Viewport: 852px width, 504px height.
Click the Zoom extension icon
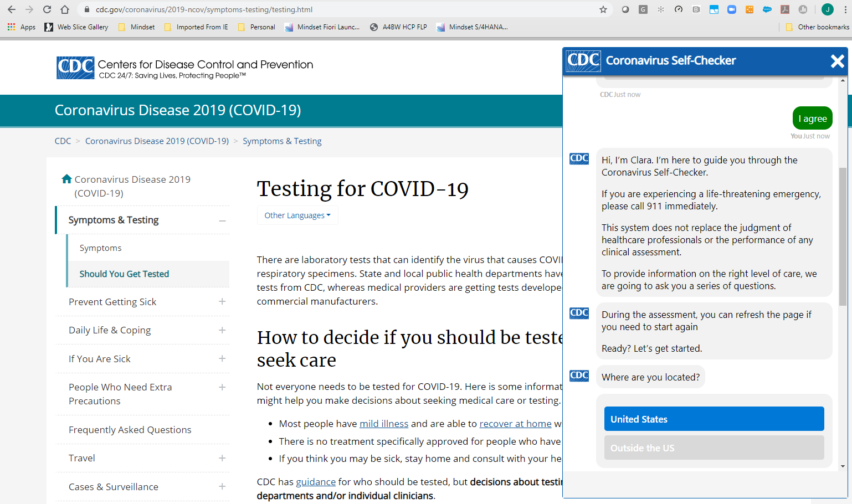[732, 9]
